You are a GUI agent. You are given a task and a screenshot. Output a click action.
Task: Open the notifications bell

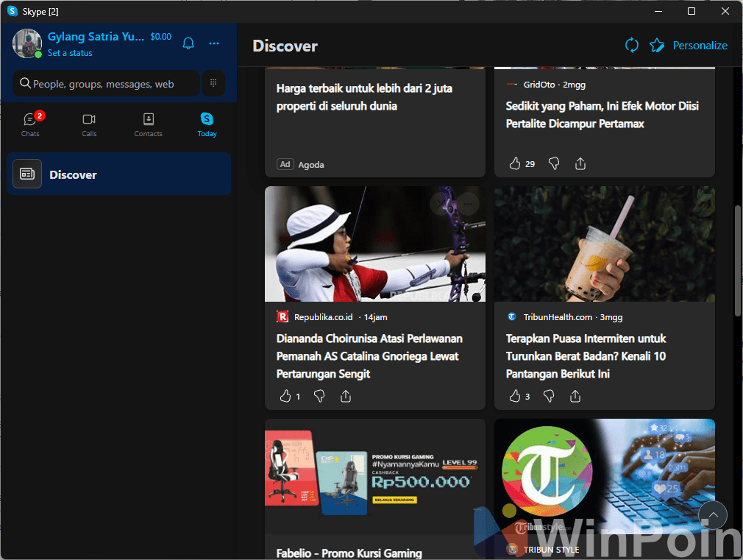pos(188,43)
